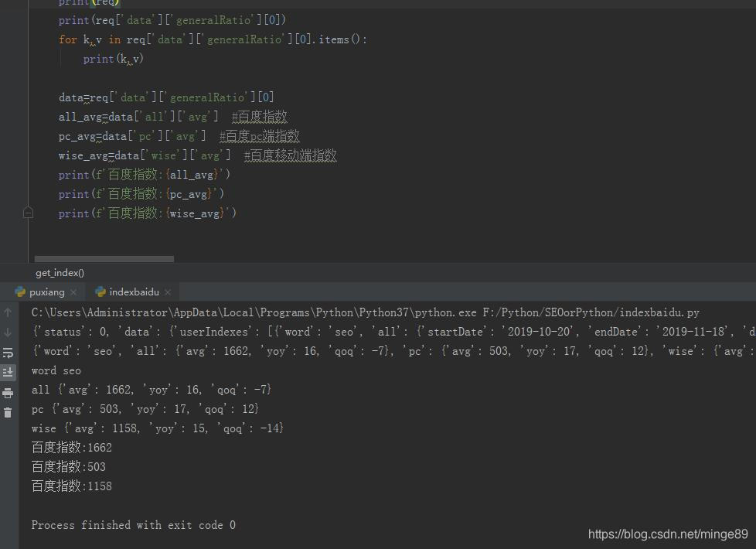The height and width of the screenshot is (549, 756).
Task: Click console line starting '{'status': 0'
Action: pos(393,332)
